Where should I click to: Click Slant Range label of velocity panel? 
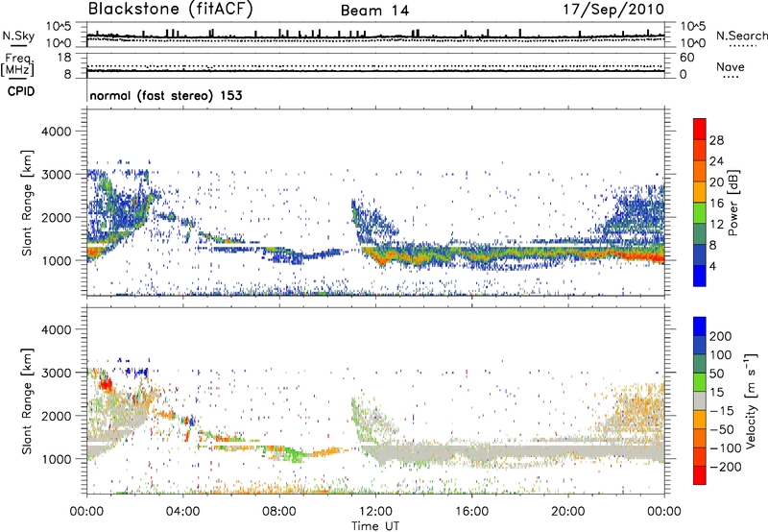click(x=27, y=400)
